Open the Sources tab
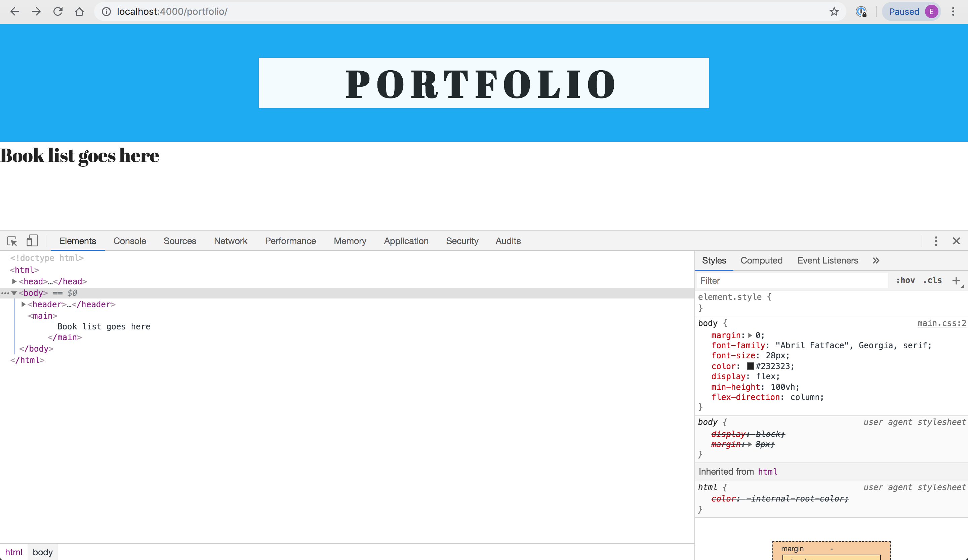The width and height of the screenshot is (968, 560). pos(180,241)
